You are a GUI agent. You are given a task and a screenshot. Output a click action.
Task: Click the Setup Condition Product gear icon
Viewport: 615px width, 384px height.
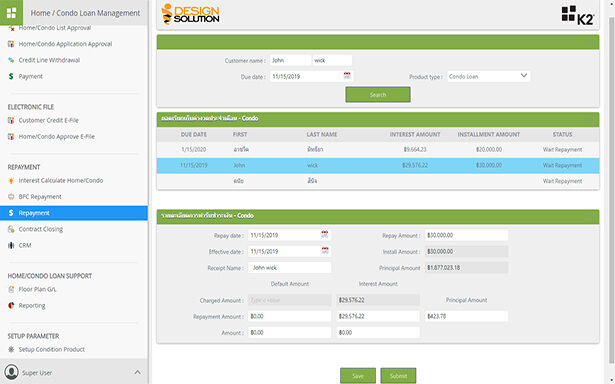(x=11, y=349)
